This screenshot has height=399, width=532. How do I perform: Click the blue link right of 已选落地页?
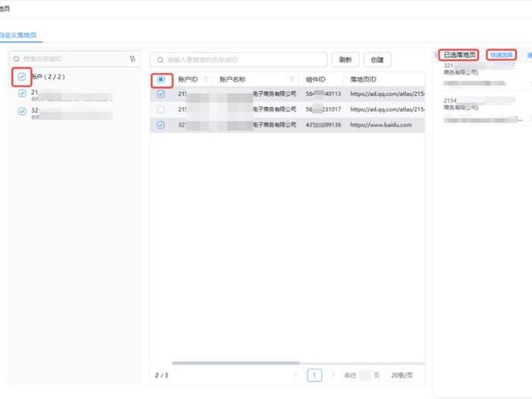pos(501,55)
